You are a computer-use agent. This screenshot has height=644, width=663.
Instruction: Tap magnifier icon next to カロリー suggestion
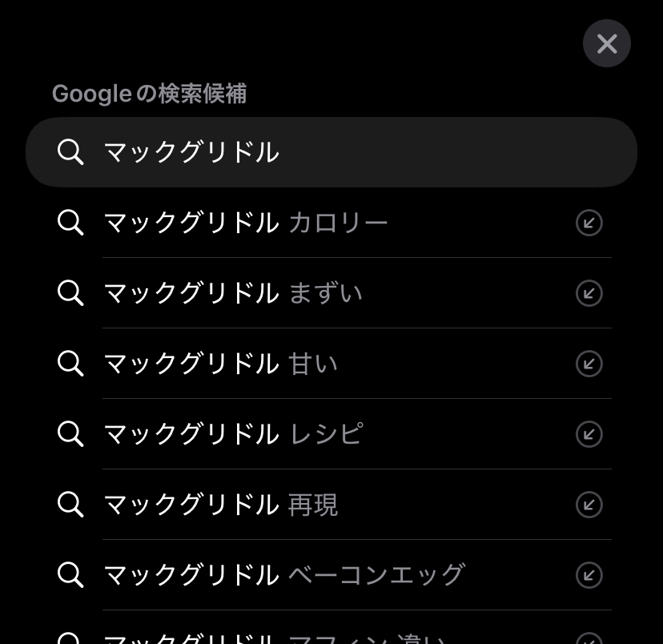tap(70, 223)
